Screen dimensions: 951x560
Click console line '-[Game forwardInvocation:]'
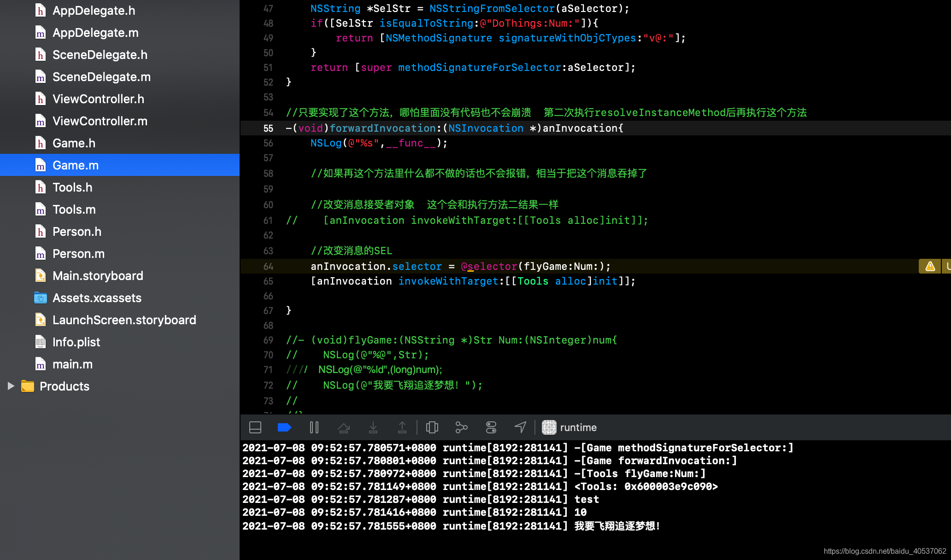click(656, 461)
